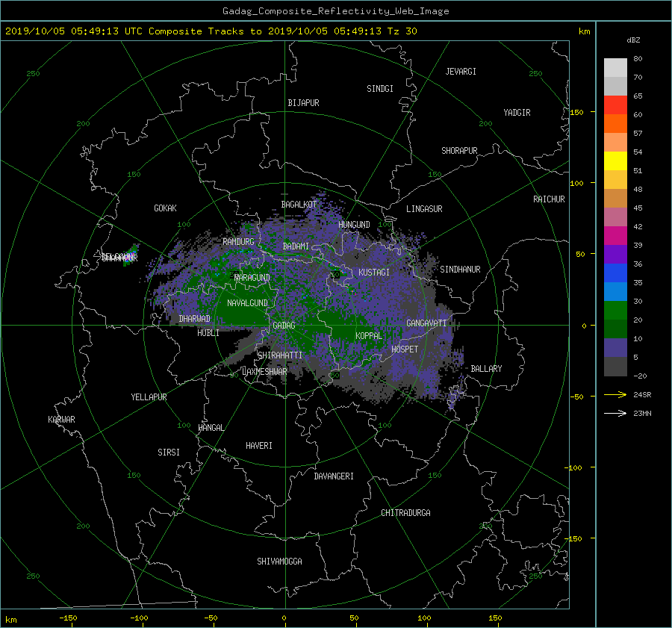Screen dimensions: 672x628
Task: Click the KUSTAGI city label
Action: [374, 273]
